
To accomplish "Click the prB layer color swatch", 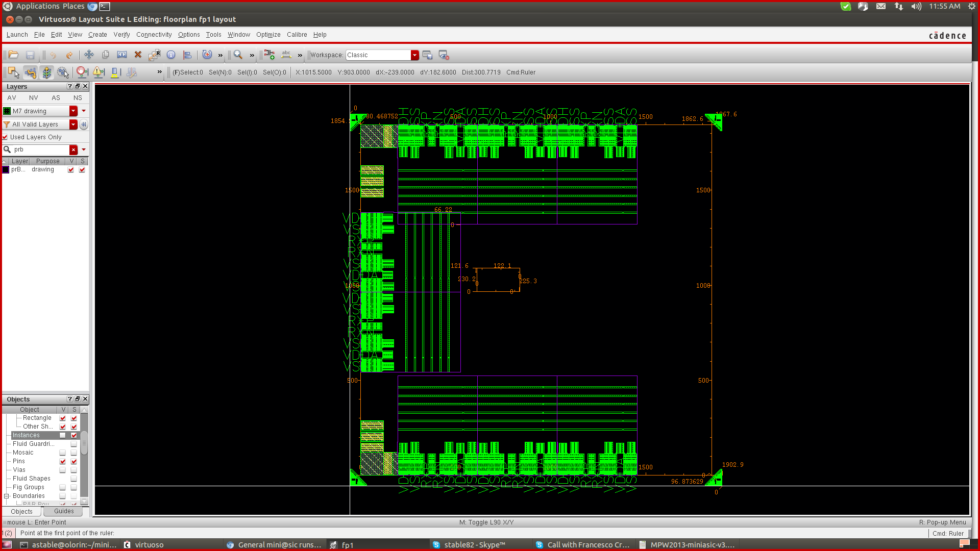I will (6, 169).
